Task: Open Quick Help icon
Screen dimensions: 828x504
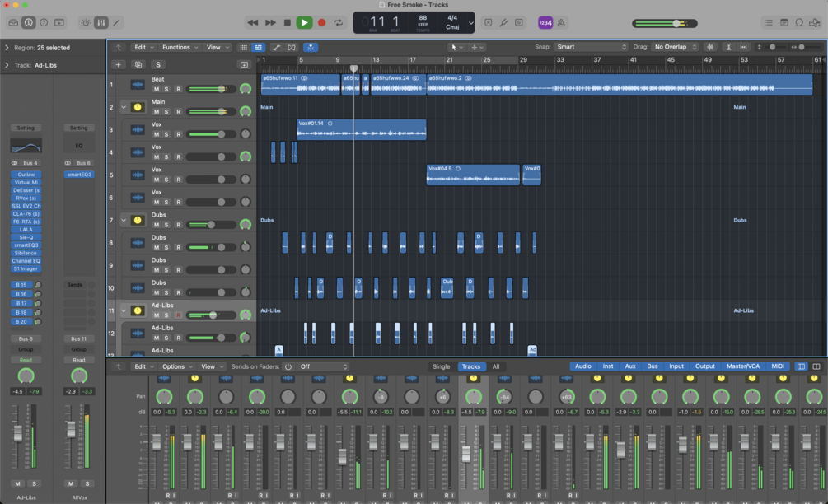Action: (x=44, y=23)
